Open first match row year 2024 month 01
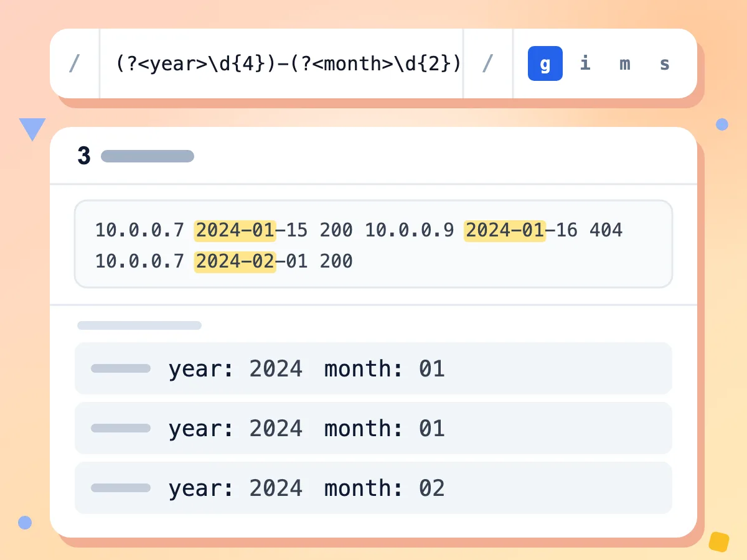The height and width of the screenshot is (560, 747). point(374,368)
